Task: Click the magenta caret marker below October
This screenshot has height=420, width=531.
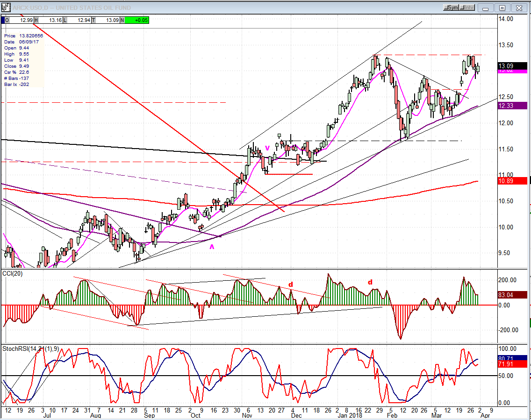Action: tap(212, 247)
